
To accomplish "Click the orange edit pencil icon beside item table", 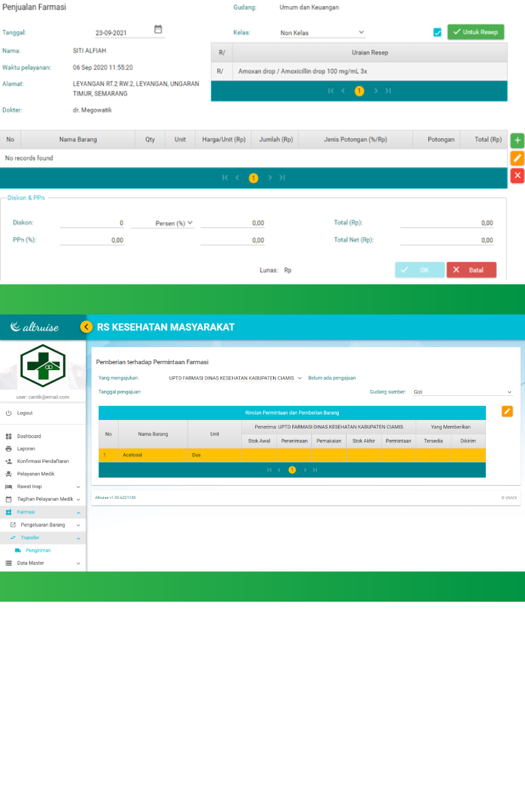I will [x=517, y=158].
